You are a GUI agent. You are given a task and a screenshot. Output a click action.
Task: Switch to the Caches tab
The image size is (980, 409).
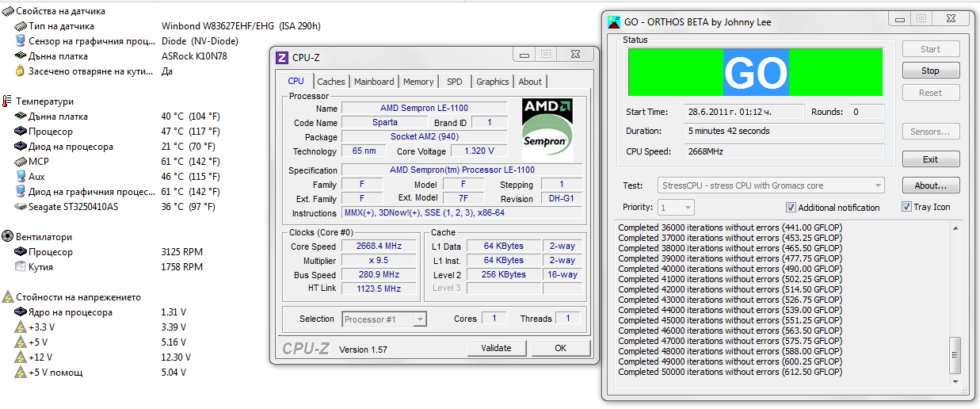330,82
